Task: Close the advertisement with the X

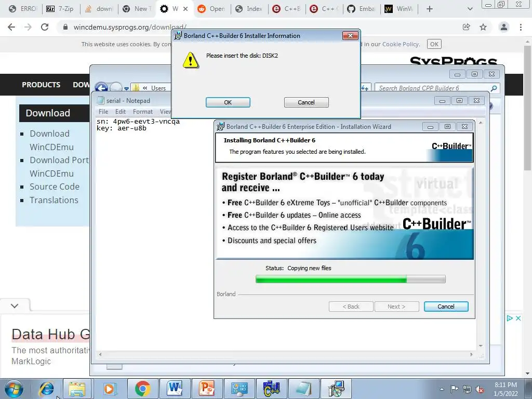Action: [518, 318]
